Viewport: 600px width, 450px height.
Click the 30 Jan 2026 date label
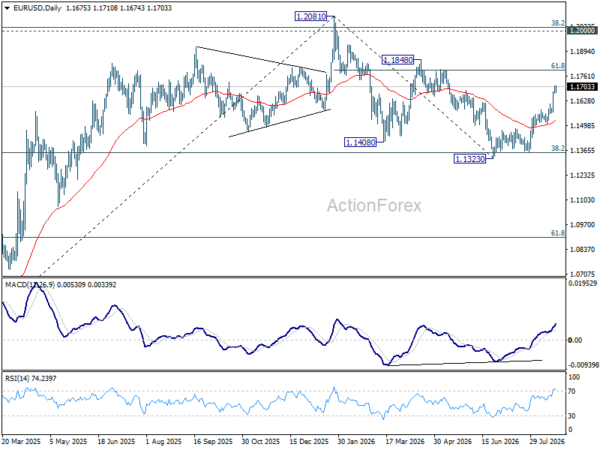point(356,441)
